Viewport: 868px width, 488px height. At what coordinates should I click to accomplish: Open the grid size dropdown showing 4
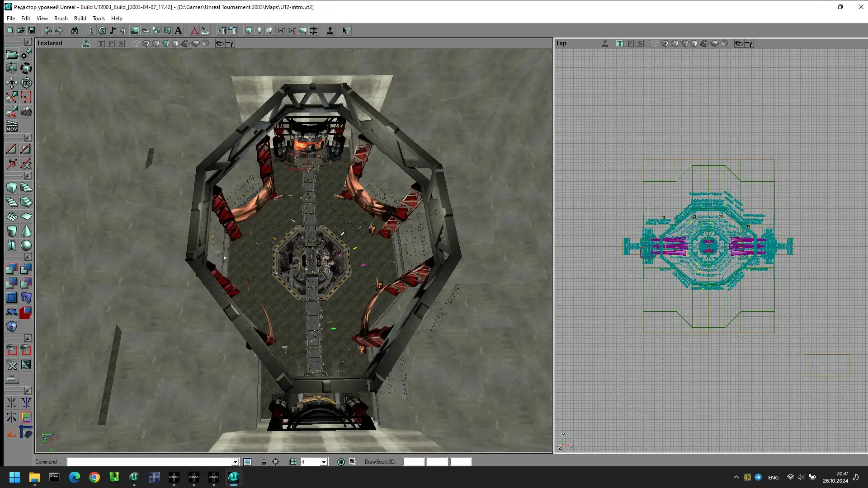324,462
